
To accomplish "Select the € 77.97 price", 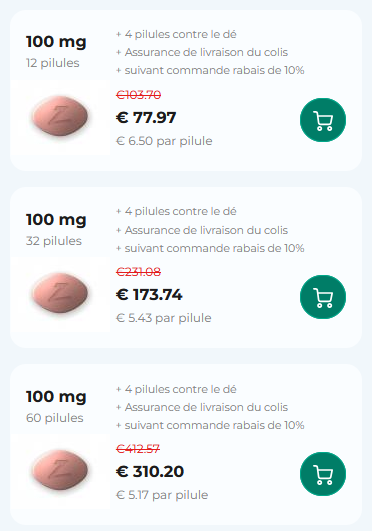I will click(x=146, y=118).
